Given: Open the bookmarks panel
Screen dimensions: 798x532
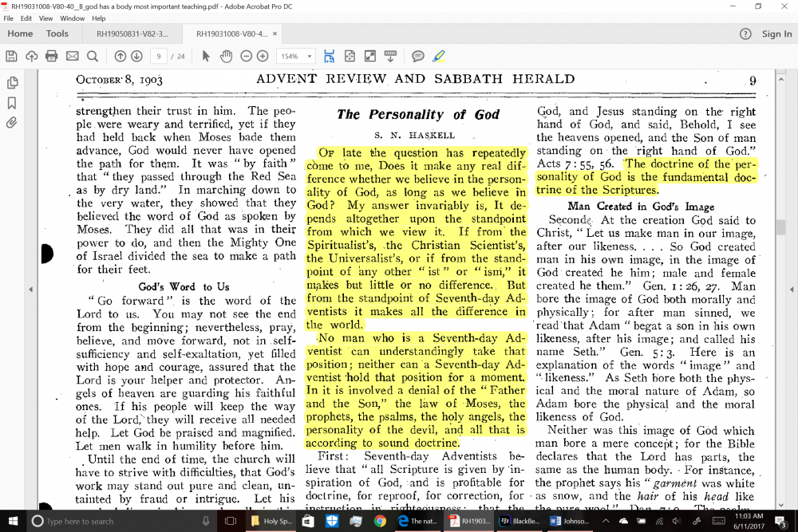Looking at the screenshot, I should pos(12,103).
